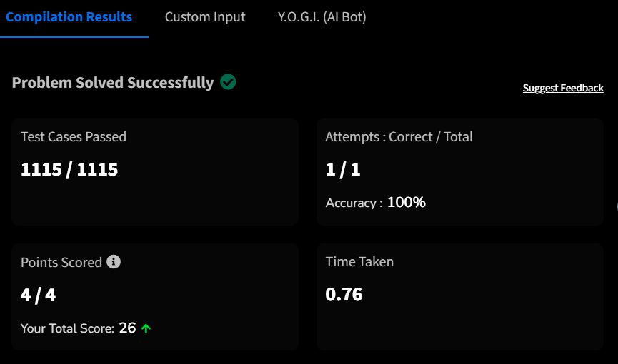The height and width of the screenshot is (364, 618).
Task: Click the Test Cases Passed label
Action: point(74,137)
